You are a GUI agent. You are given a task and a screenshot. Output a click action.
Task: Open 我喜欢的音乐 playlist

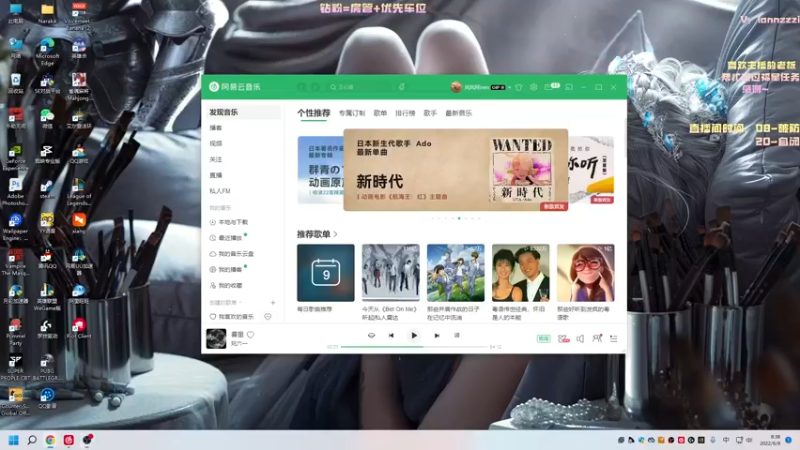coord(232,317)
